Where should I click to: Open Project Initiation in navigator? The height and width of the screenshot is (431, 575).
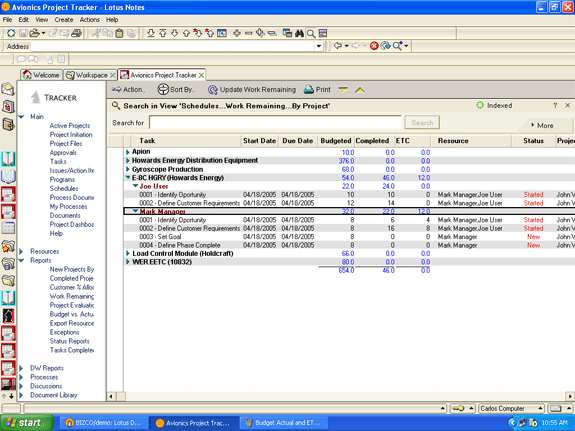pos(71,135)
